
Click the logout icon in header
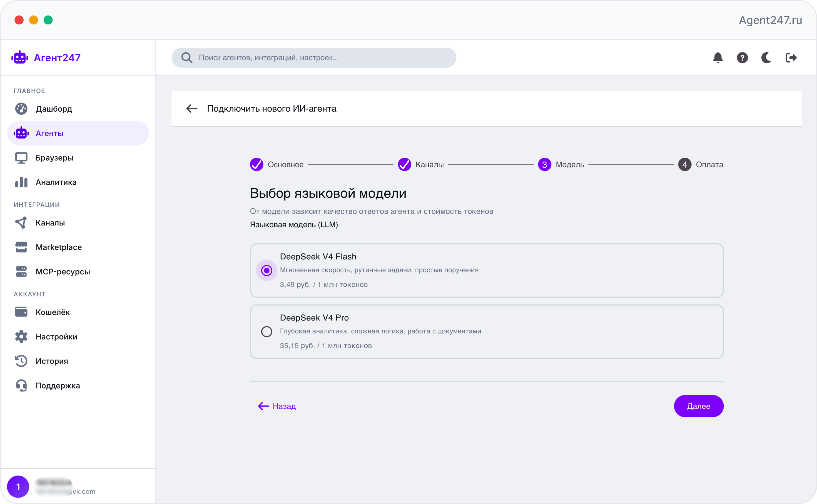791,58
